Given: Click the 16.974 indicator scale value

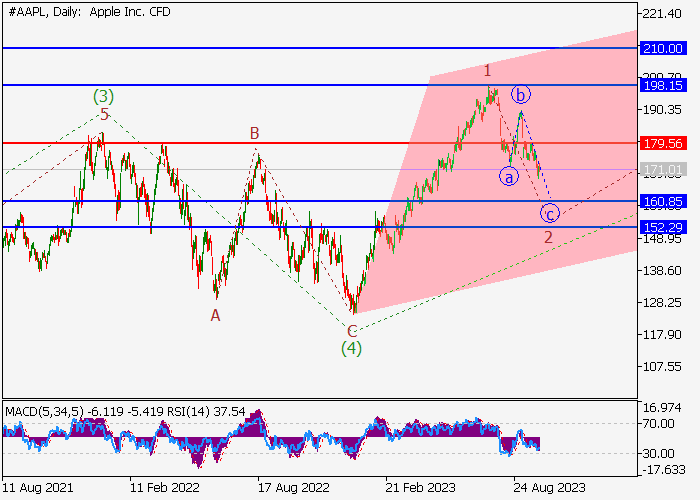Looking at the screenshot, I should (x=662, y=408).
